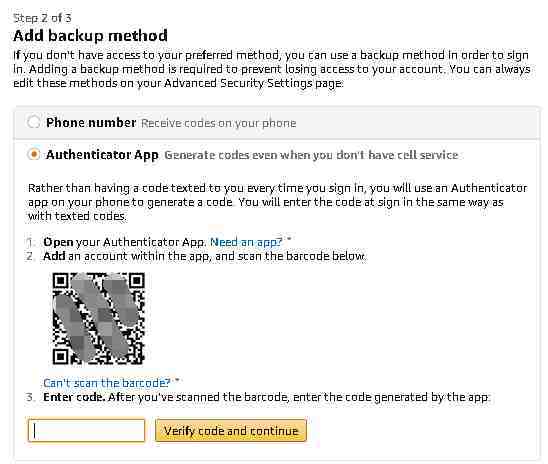
Task: Click the bold "Enter code." step label
Action: 74,397
